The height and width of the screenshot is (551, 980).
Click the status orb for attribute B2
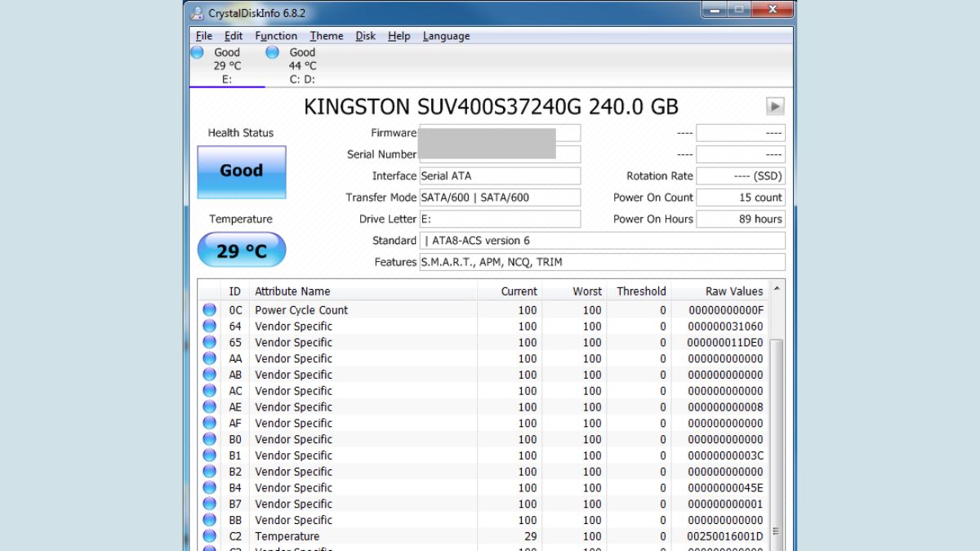pos(210,472)
